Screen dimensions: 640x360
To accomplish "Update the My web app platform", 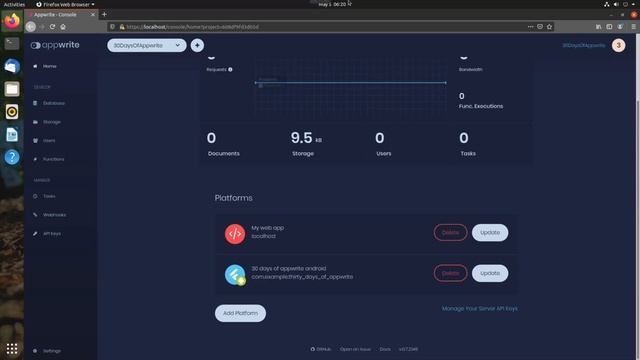I will point(490,233).
